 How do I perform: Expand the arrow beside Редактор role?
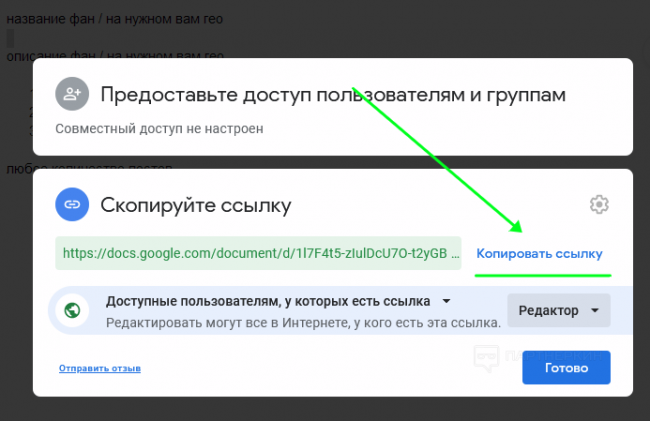tap(596, 310)
